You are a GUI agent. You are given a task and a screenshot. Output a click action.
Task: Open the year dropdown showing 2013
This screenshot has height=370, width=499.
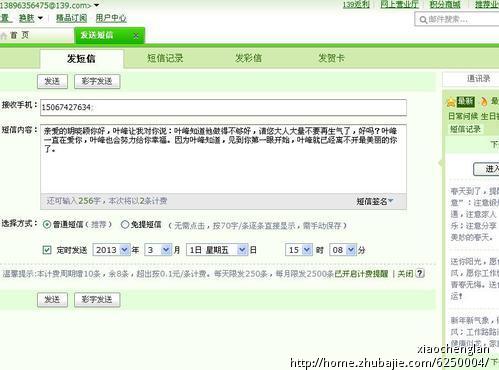coord(124,250)
